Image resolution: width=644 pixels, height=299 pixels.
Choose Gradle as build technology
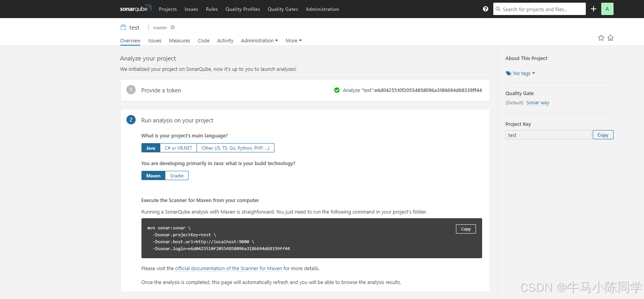pos(177,175)
